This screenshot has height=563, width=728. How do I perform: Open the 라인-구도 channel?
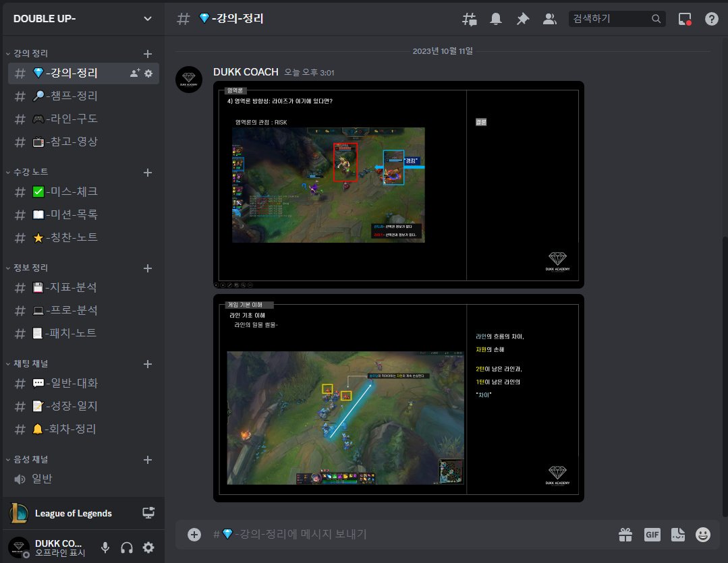pyautogui.click(x=84, y=119)
